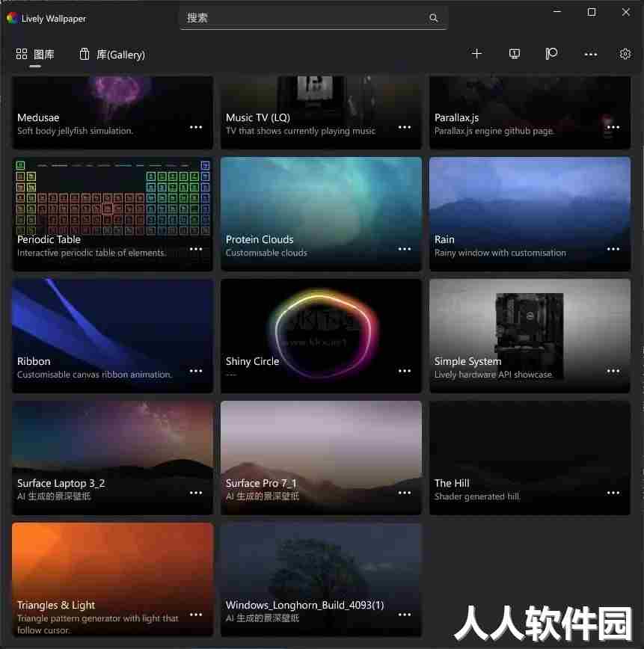Viewport: 644px width, 649px height.
Task: Focus the 搜索 search field
Action: pos(313,18)
